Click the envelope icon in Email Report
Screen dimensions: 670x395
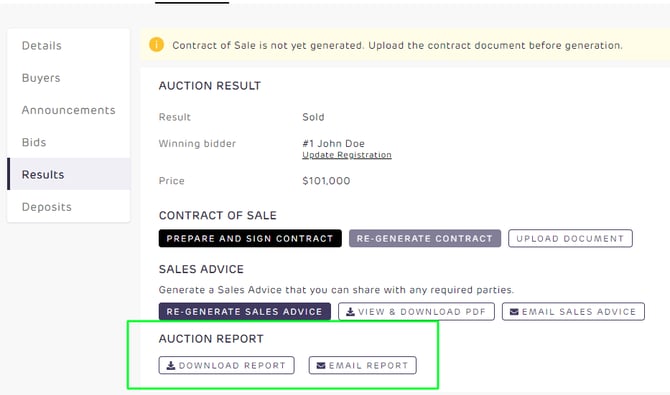click(321, 366)
